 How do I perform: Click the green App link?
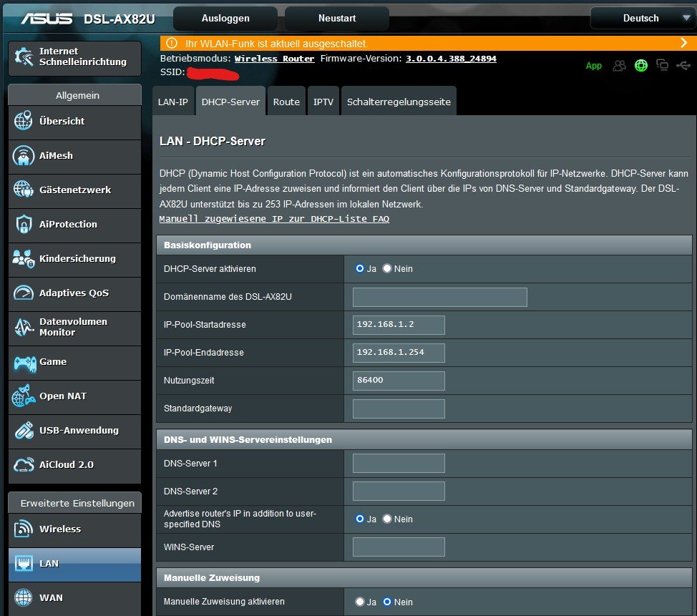tap(593, 66)
